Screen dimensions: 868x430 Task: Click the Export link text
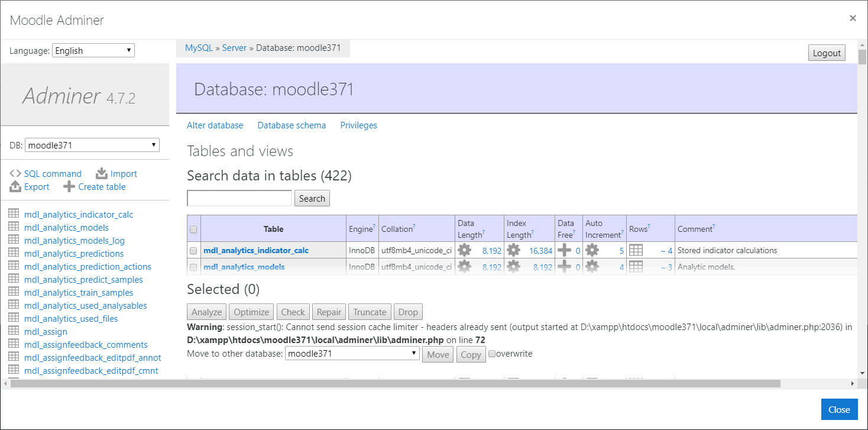coord(37,186)
